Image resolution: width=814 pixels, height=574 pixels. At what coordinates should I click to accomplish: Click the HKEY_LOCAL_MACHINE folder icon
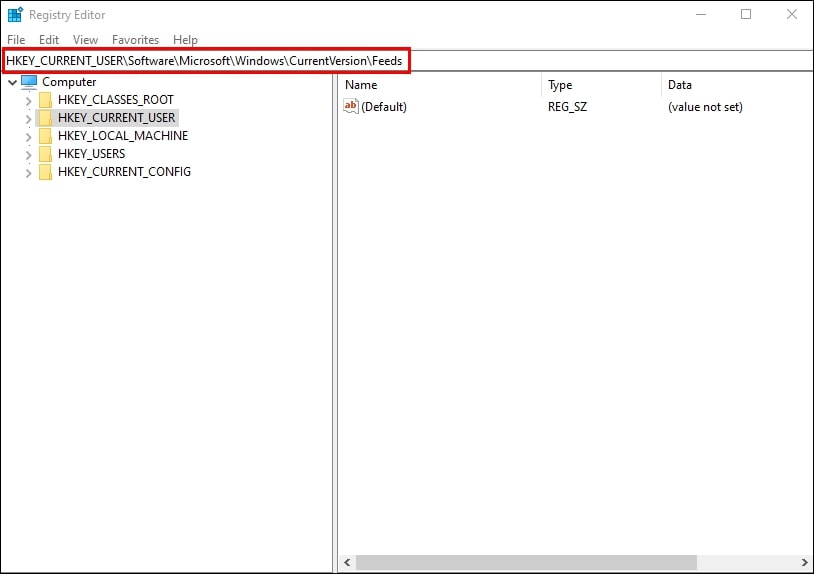pos(46,136)
